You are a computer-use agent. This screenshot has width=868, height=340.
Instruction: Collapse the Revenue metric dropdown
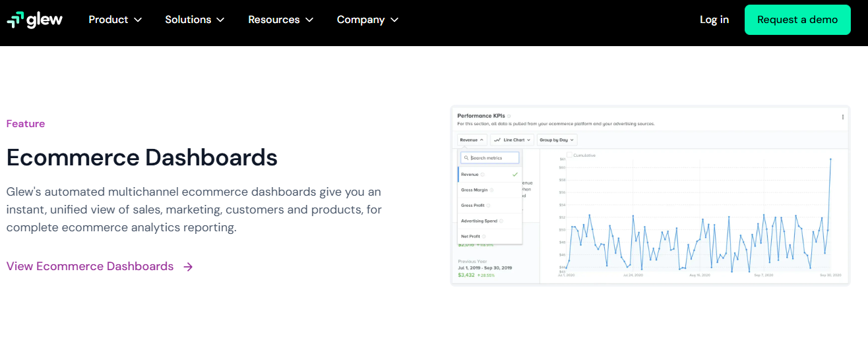(472, 140)
